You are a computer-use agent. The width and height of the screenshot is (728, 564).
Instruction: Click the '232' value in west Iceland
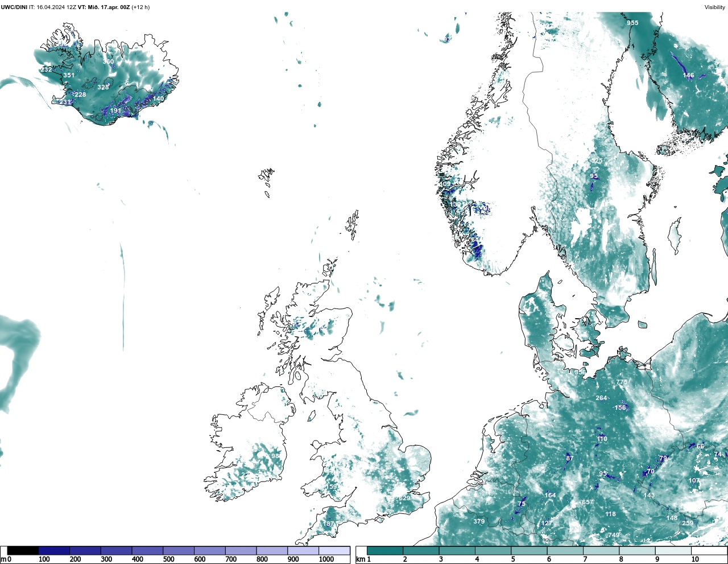click(x=46, y=70)
